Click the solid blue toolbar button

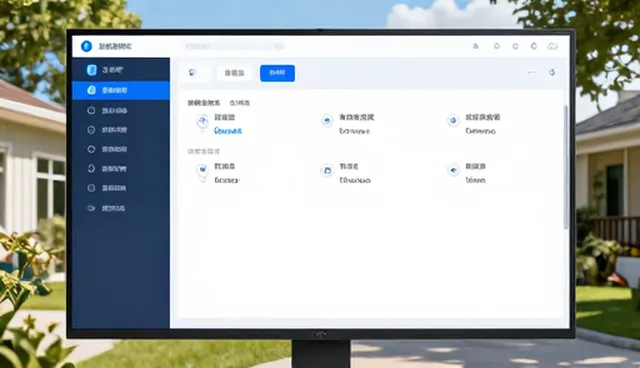coord(278,73)
